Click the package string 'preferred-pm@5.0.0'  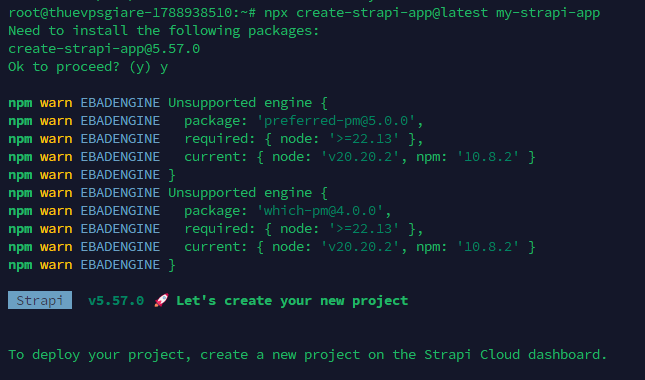336,121
